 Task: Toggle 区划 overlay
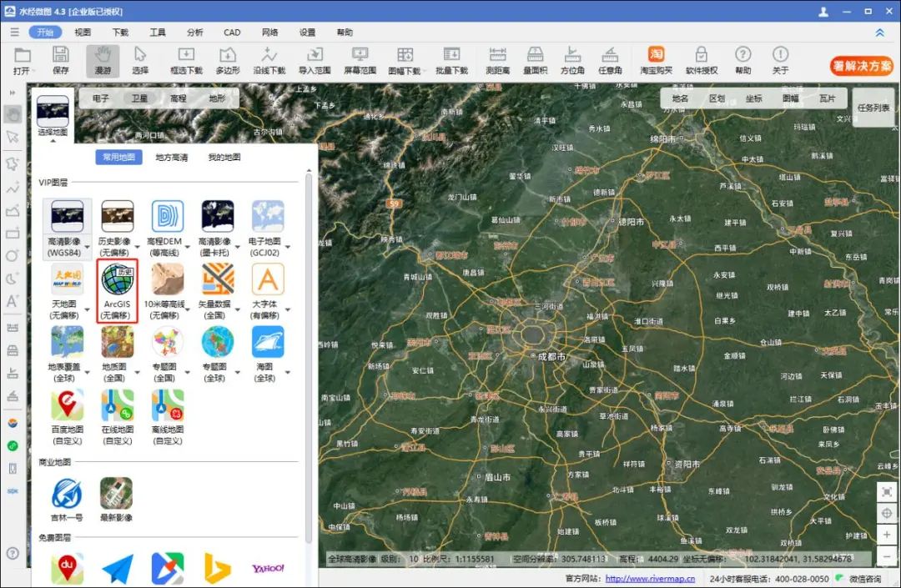[717, 98]
